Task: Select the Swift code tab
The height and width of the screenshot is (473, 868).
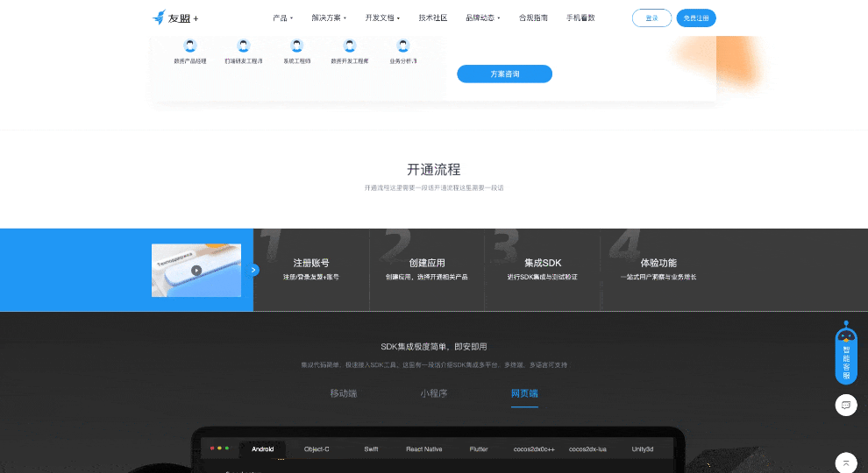Action: pos(371,449)
